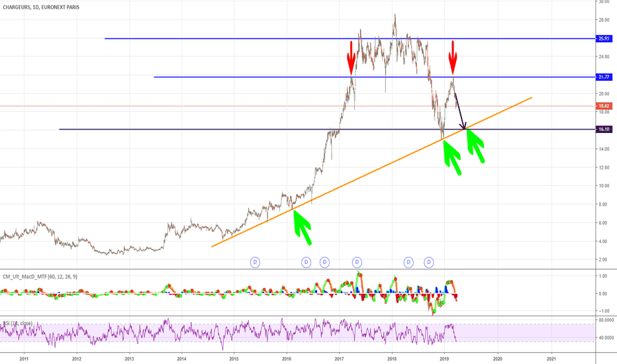Image resolution: width=617 pixels, height=364 pixels.
Task: Click the 80.0000 RSI scale value
Action: pyautogui.click(x=606, y=320)
